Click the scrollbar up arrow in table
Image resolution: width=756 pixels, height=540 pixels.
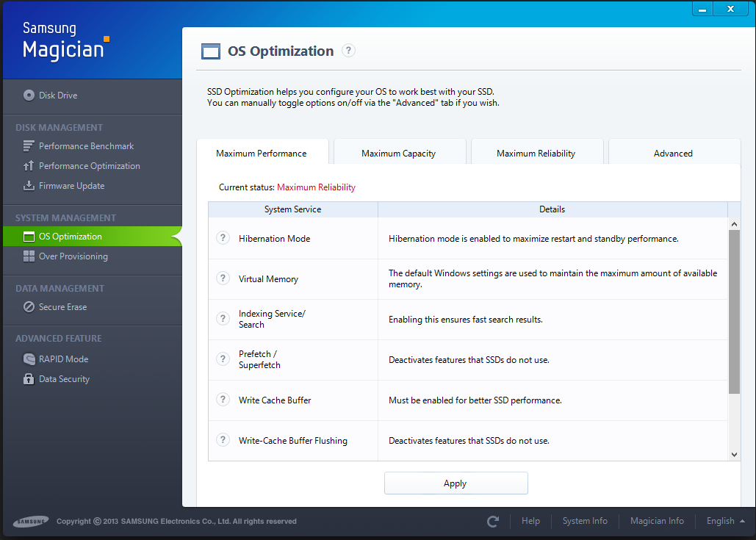735,224
